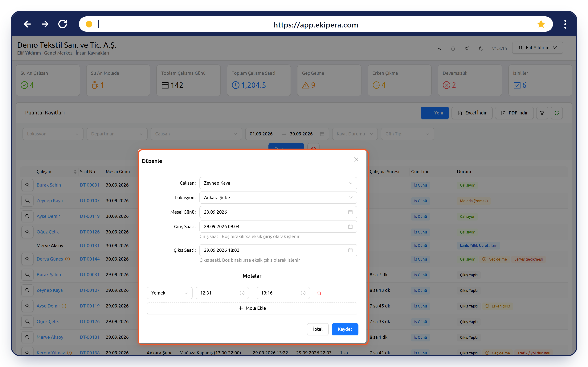Click the megaphone announcements icon
The width and height of the screenshot is (588, 367).
click(467, 48)
